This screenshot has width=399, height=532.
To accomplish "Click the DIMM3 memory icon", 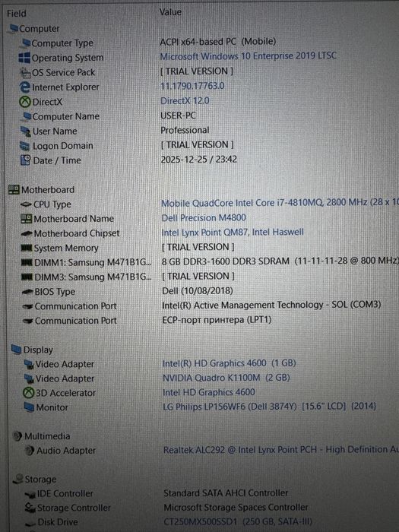I will pyautogui.click(x=27, y=277).
